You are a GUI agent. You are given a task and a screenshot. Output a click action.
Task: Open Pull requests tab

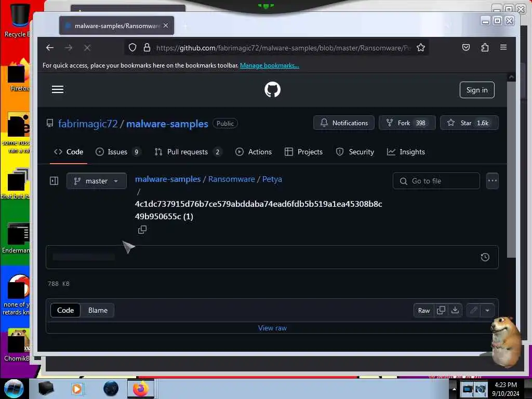pyautogui.click(x=188, y=152)
